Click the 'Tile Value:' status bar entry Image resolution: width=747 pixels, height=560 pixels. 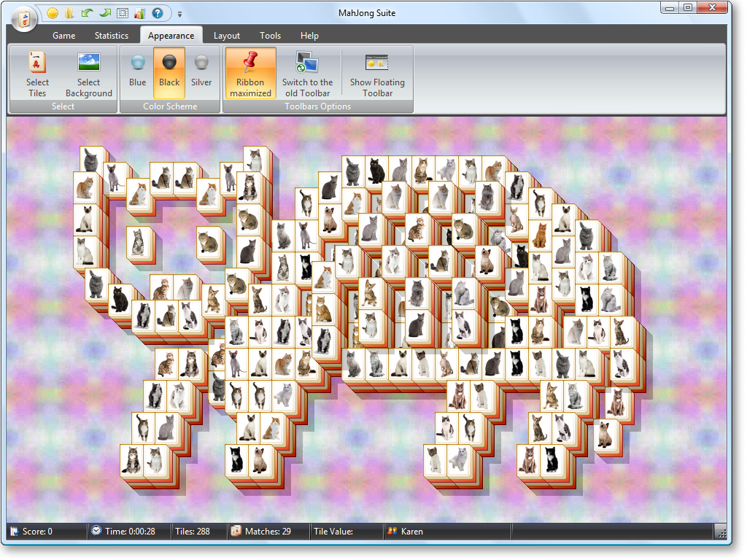click(x=333, y=532)
